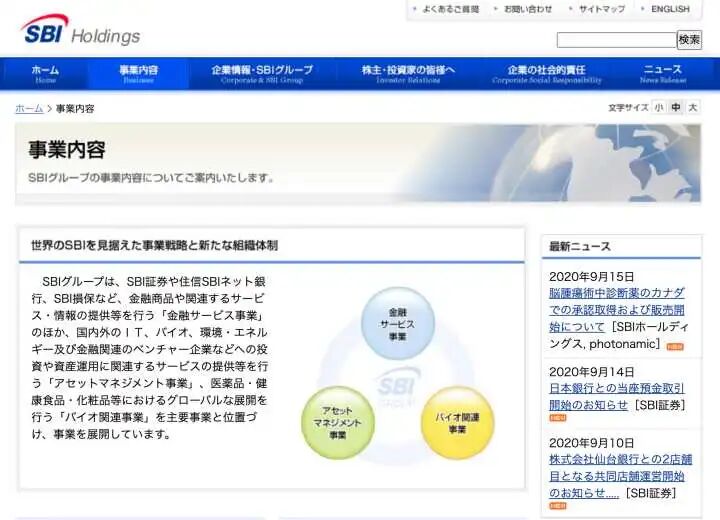Viewport: 720px width, 520px height.
Task: Click the 2020年9月10日 news date
Action: coord(591,443)
